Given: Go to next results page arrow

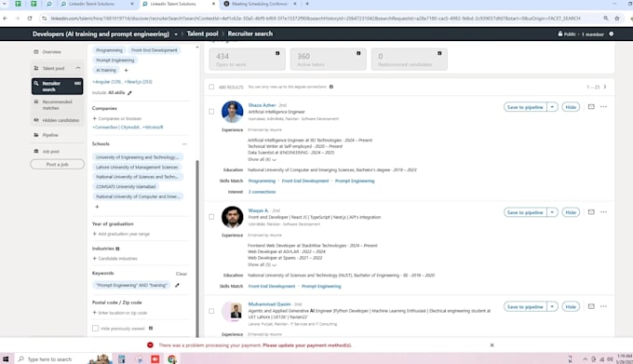Looking at the screenshot, I should [x=605, y=87].
